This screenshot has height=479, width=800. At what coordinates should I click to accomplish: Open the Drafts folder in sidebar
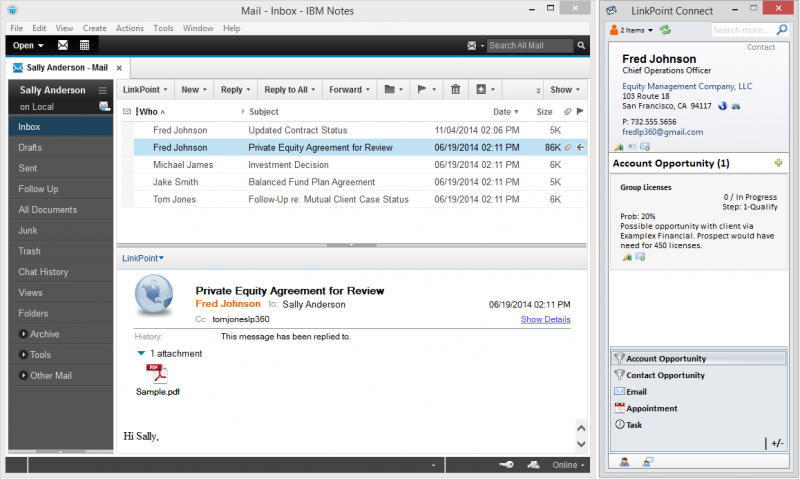pyautogui.click(x=61, y=147)
